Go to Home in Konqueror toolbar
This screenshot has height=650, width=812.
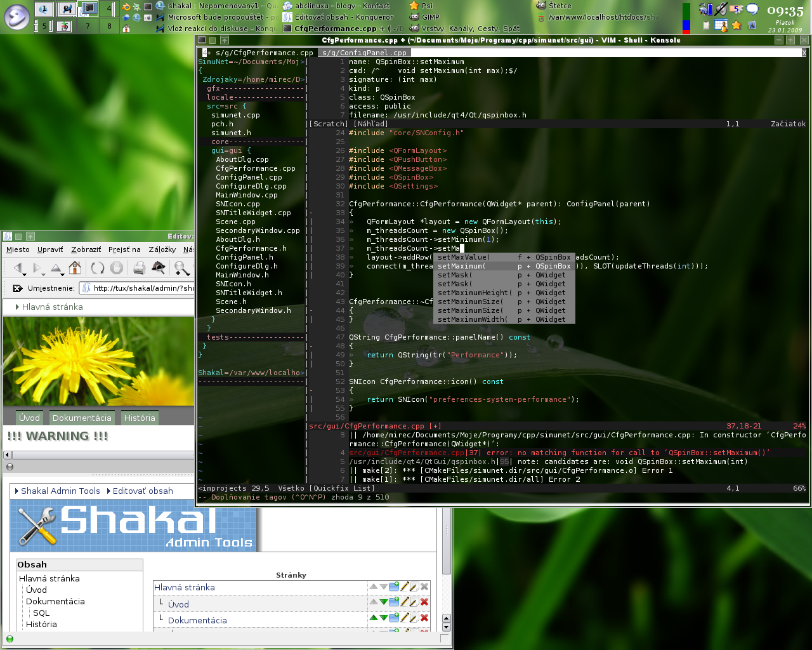point(75,268)
